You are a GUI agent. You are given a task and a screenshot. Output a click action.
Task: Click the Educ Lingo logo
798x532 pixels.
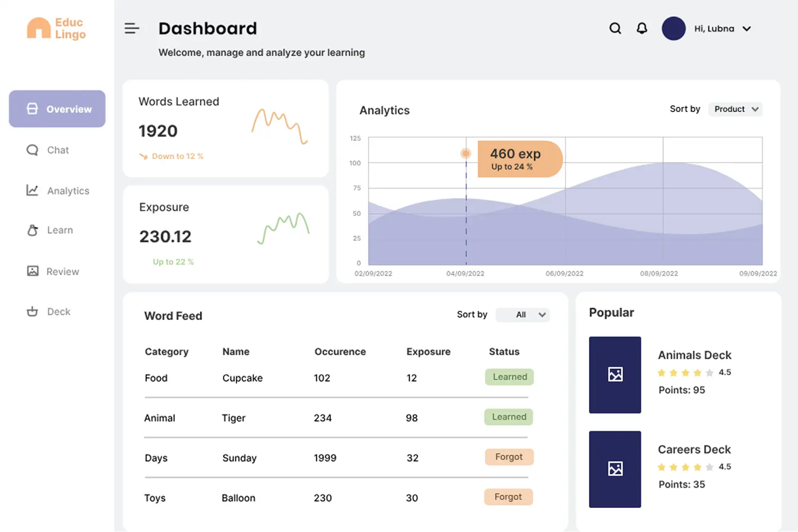tap(57, 29)
